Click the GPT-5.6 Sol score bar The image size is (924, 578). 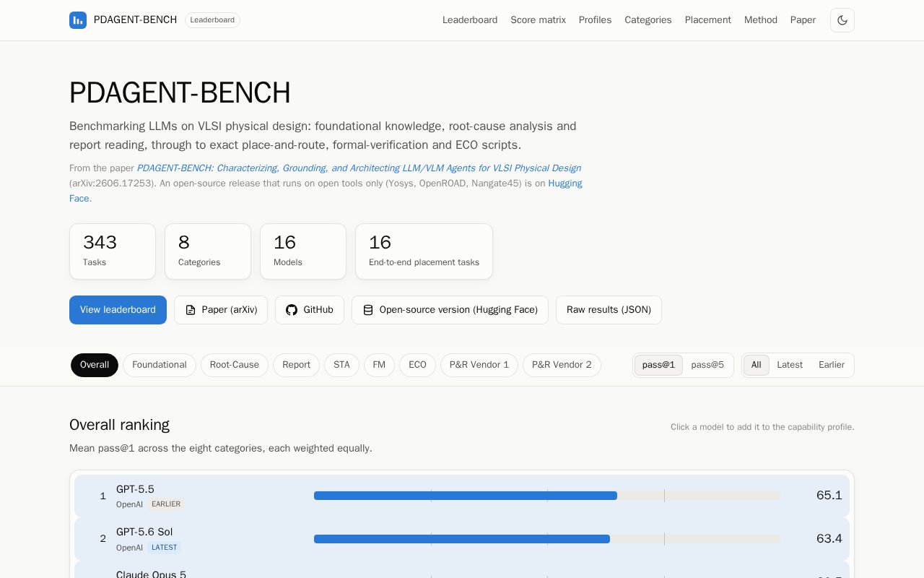pyautogui.click(x=546, y=539)
